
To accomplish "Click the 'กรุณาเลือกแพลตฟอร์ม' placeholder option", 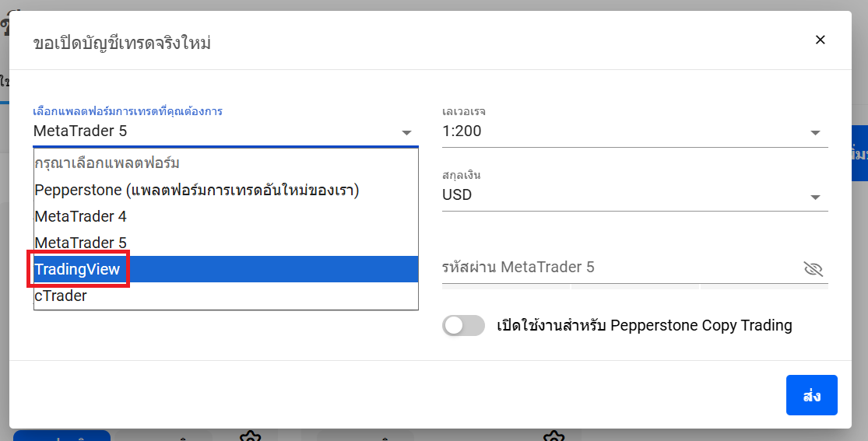I will (x=107, y=163).
